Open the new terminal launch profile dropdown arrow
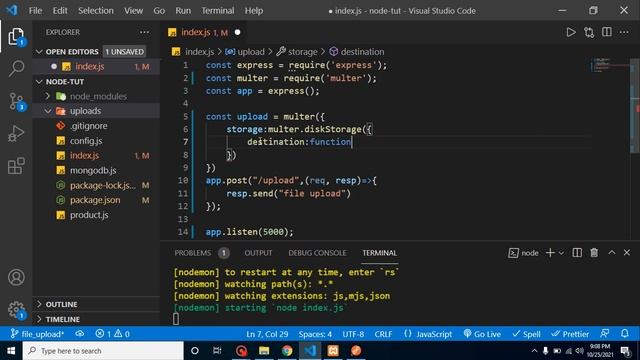Screen dimensions: 640x360 point(561,253)
